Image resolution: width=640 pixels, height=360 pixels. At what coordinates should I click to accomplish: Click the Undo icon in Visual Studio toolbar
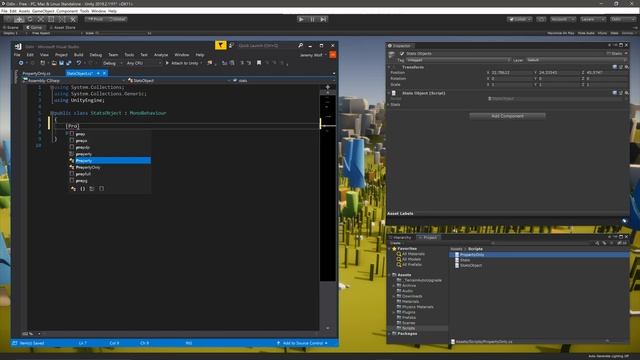click(x=79, y=63)
